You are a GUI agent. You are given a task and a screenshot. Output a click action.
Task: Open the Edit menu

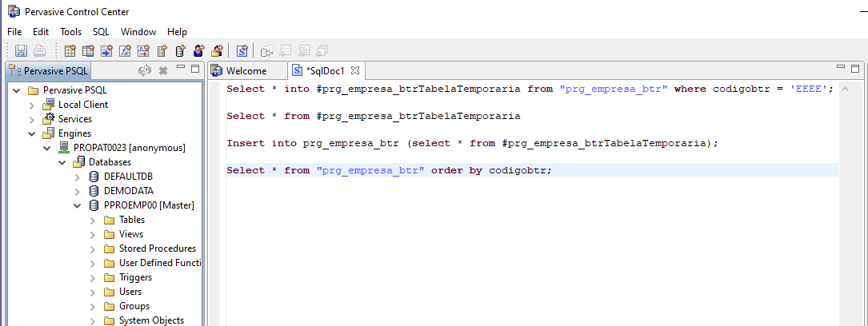tap(41, 32)
